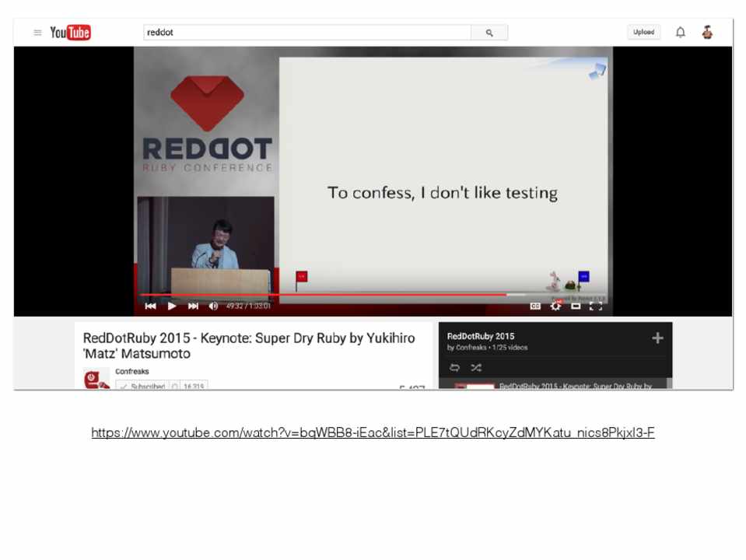Enter fullscreen mode in the player
Image resolution: width=746 pixels, height=560 pixels.
coord(596,306)
